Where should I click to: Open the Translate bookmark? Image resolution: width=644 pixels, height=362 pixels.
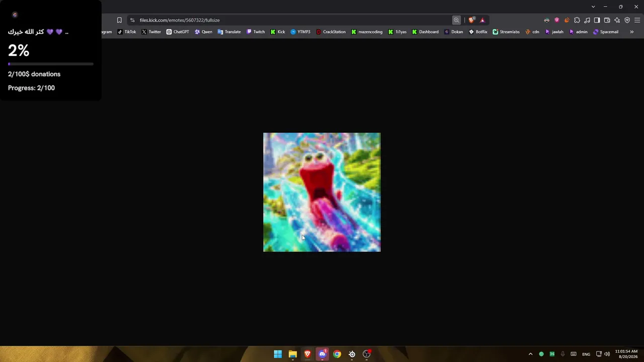pos(229,32)
